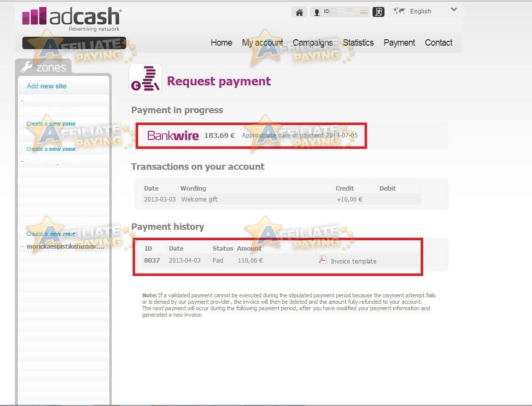
Task: Open the Contact menu
Action: 438,43
